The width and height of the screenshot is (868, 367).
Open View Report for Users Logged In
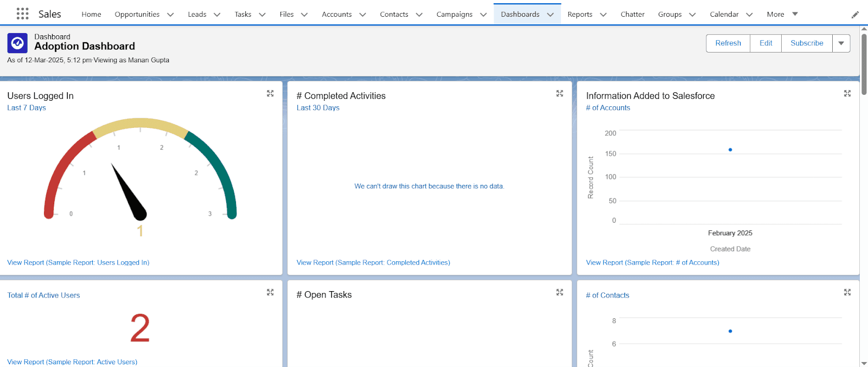tap(78, 262)
